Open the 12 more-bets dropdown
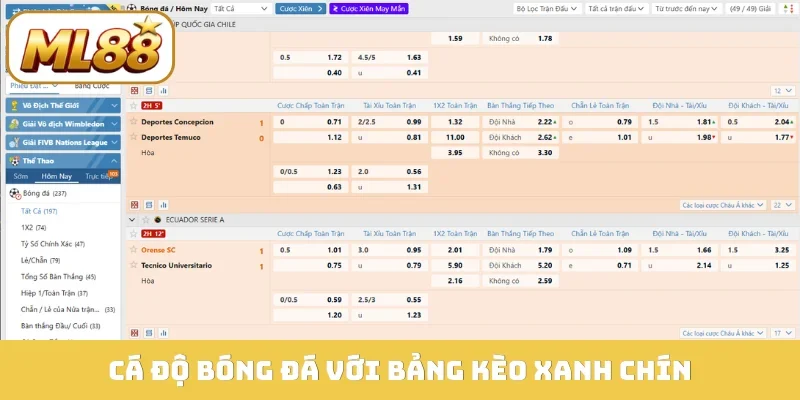800x400 pixels. tap(783, 91)
